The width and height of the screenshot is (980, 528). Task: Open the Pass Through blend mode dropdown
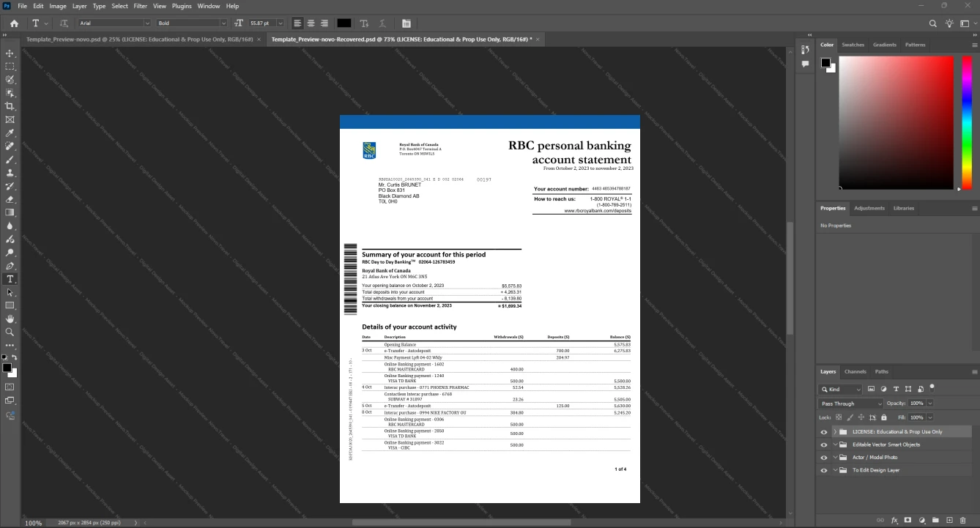(851, 404)
